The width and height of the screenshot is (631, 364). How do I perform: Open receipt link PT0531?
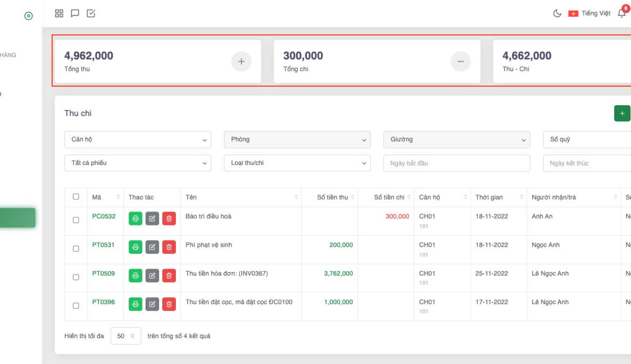[104, 245]
